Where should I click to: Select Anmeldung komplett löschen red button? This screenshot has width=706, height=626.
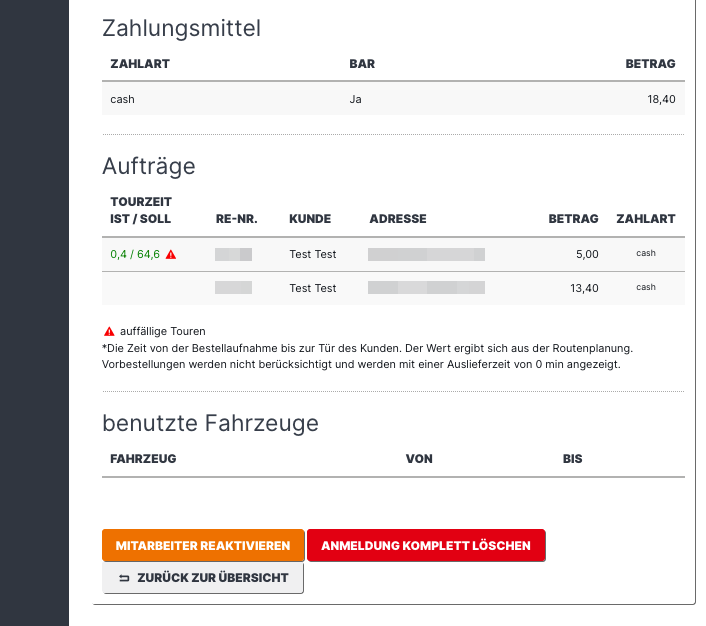point(426,545)
